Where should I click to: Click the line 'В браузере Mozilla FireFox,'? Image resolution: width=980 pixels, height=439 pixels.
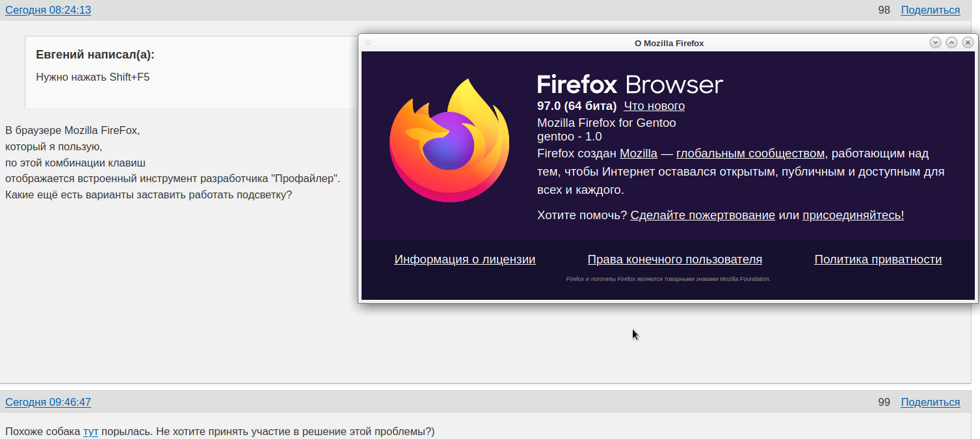point(73,130)
